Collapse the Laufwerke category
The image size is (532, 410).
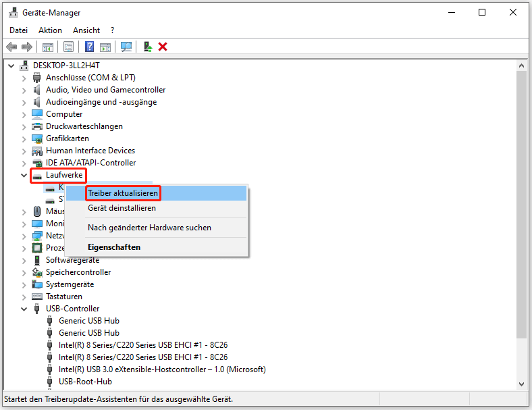[24, 175]
